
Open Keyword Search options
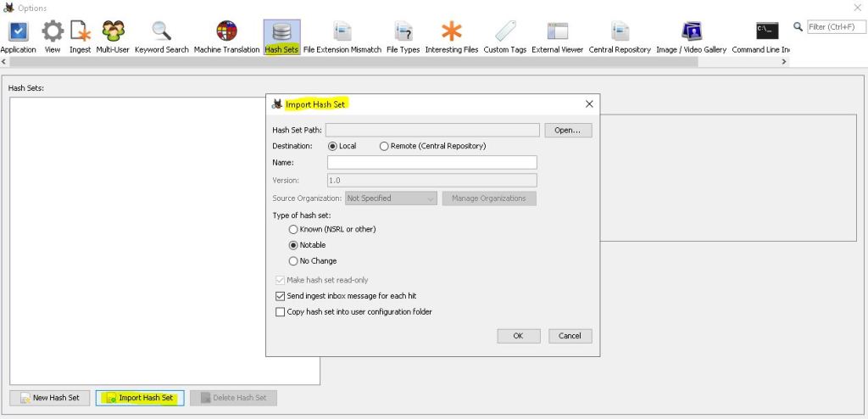point(161,32)
